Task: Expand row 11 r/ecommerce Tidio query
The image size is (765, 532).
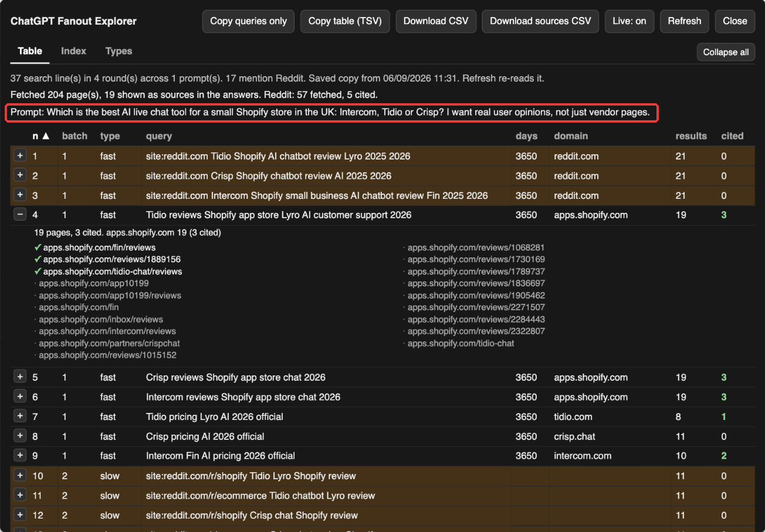Action: (x=20, y=495)
